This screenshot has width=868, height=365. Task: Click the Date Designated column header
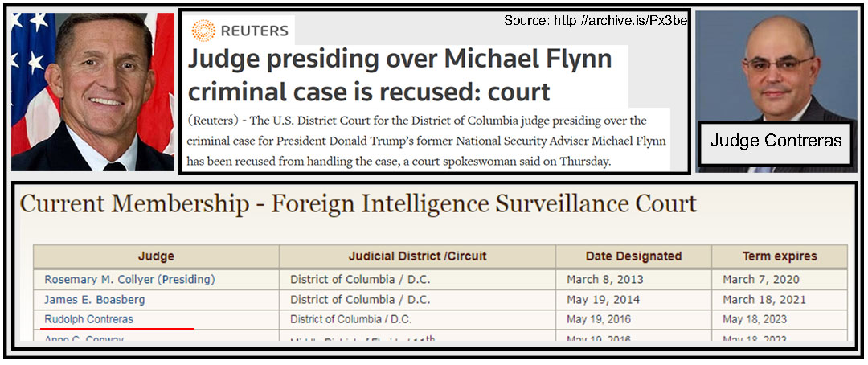click(633, 256)
